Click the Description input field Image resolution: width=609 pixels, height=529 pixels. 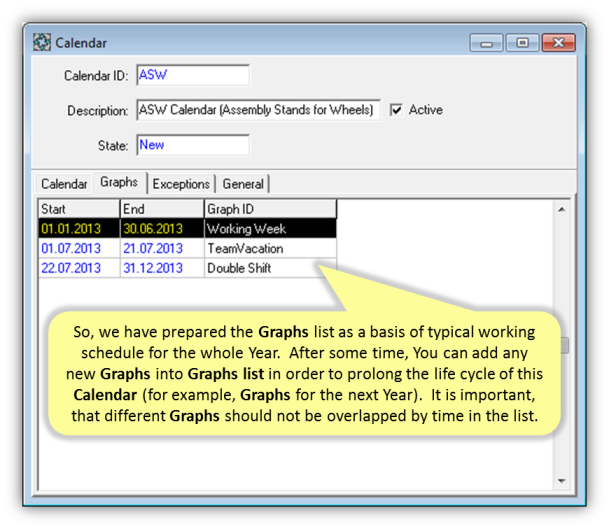click(x=258, y=110)
